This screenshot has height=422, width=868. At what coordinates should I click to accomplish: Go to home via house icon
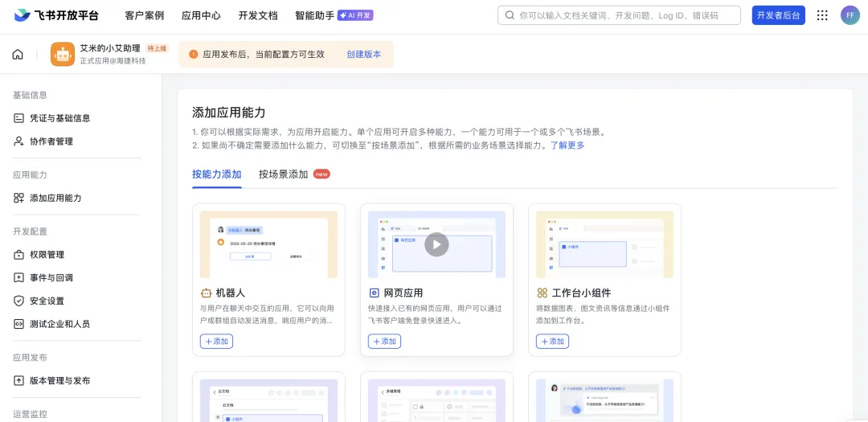coord(18,55)
